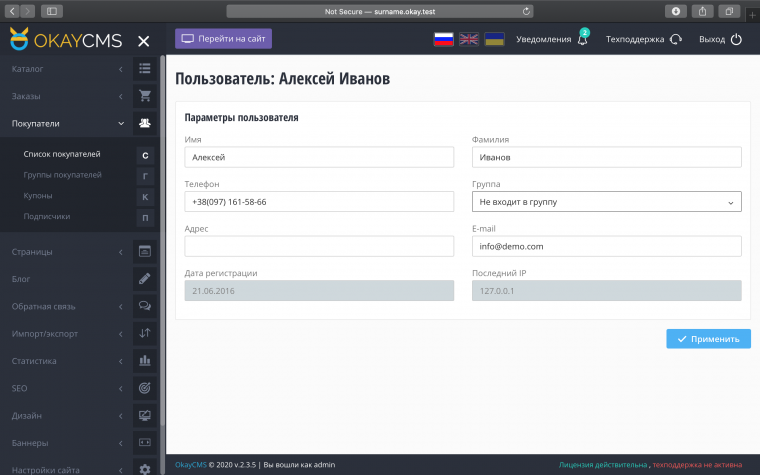
Task: Switch language using the British flag icon
Action: pos(468,40)
